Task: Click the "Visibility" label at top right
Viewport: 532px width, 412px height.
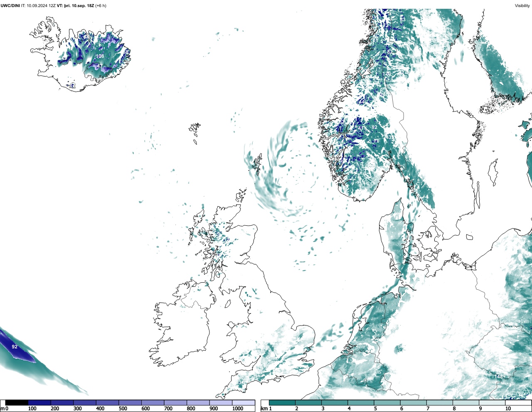Action: pos(522,6)
